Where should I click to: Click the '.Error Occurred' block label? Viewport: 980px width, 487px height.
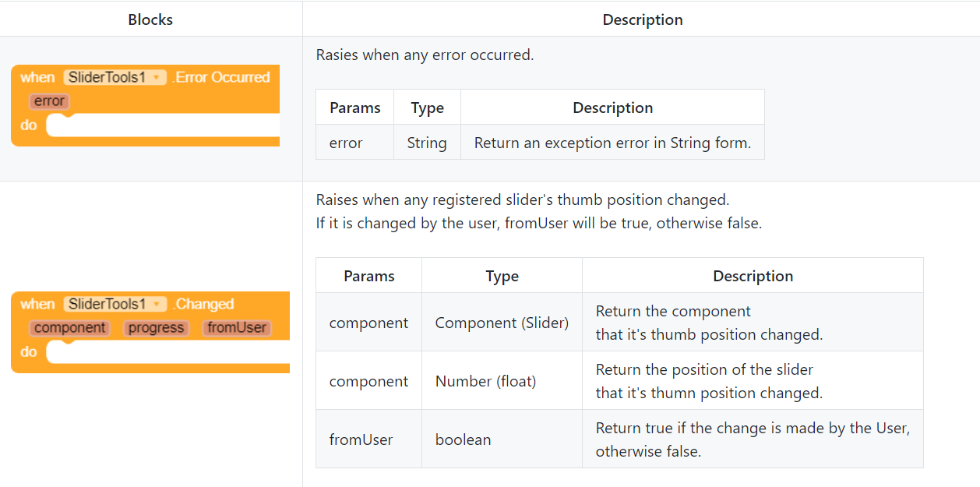pyautogui.click(x=221, y=77)
